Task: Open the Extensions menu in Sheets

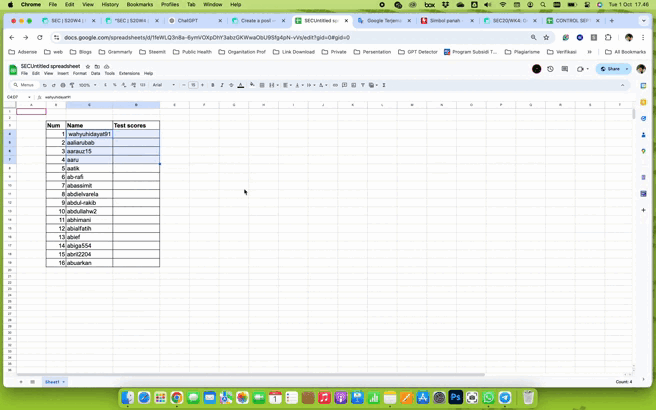Action: pyautogui.click(x=129, y=73)
